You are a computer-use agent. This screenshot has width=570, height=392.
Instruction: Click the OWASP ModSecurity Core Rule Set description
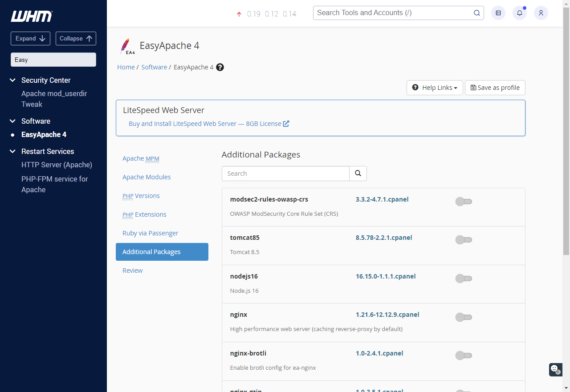(284, 214)
